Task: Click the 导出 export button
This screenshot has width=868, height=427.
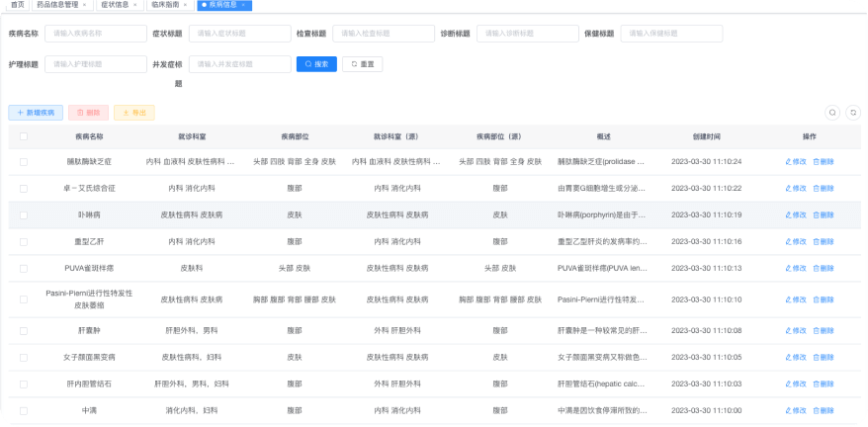Action: [x=134, y=113]
